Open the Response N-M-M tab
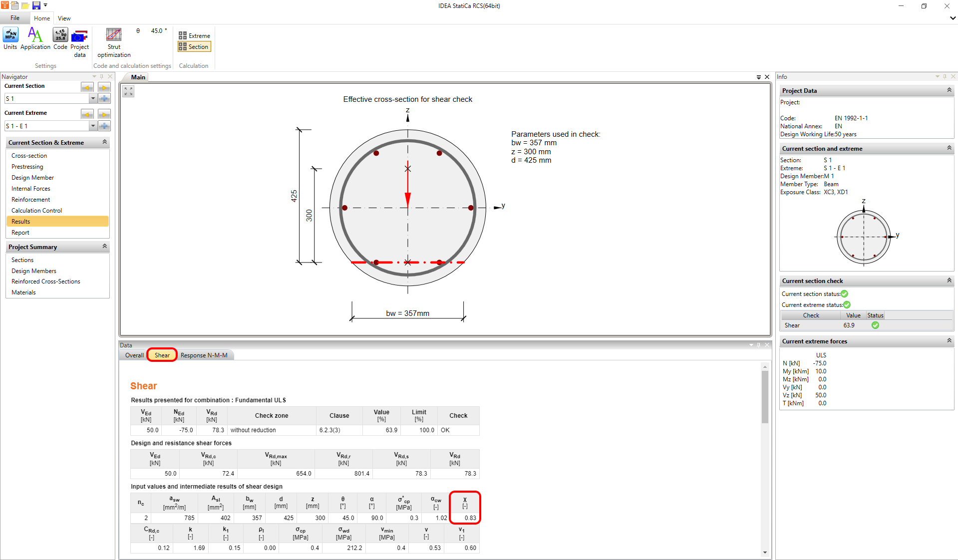 [x=204, y=355]
